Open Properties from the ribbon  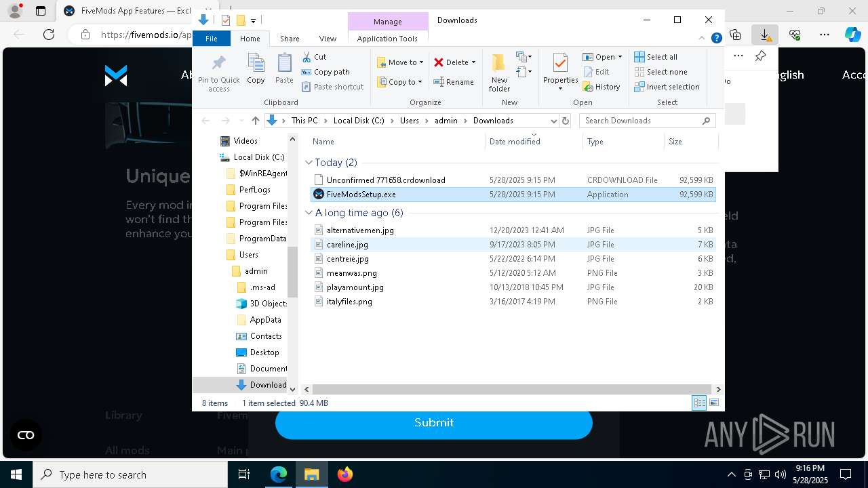tap(560, 73)
